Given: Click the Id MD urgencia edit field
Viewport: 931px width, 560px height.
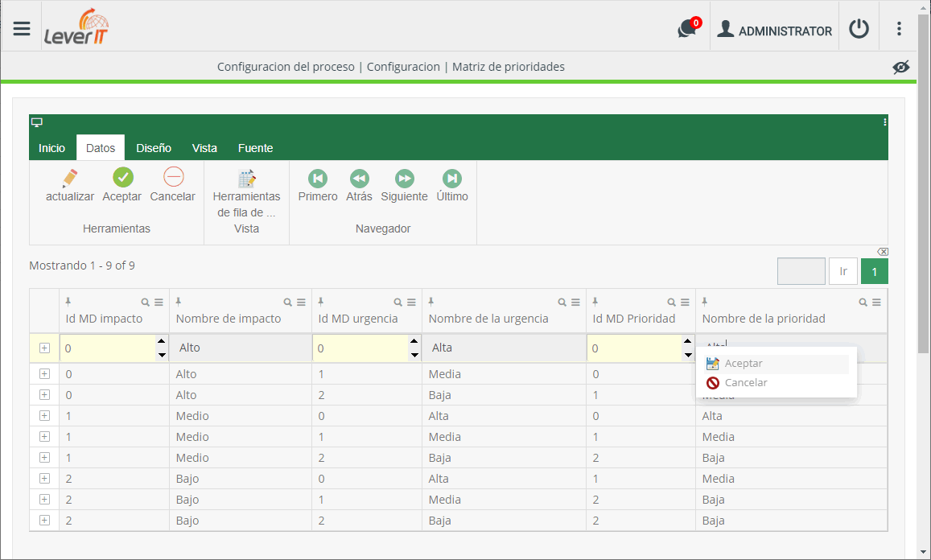Looking at the screenshot, I should tap(361, 348).
